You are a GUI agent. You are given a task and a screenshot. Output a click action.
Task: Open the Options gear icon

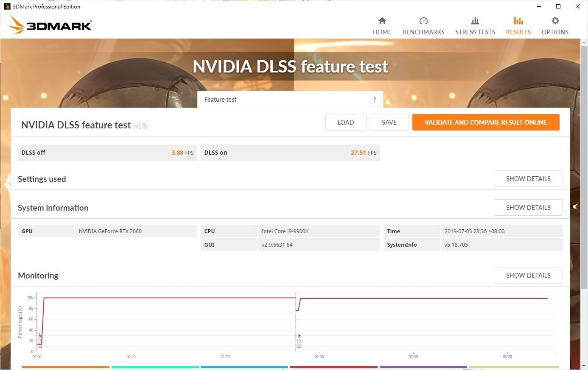click(x=554, y=21)
